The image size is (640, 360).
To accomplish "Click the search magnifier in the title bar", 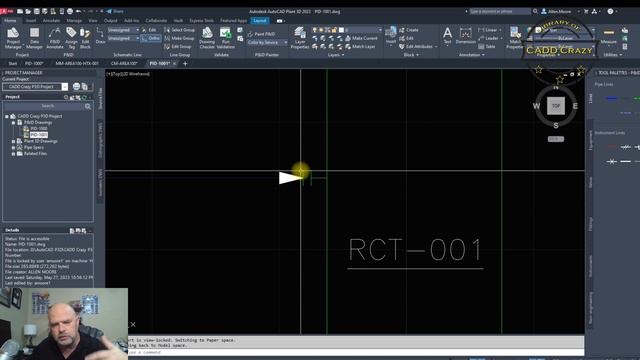I will click(x=535, y=11).
